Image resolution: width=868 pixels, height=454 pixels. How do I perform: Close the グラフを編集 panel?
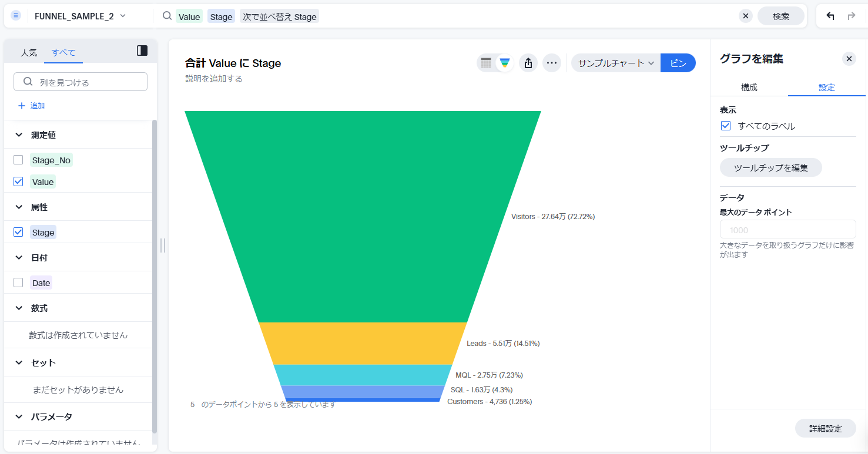[849, 59]
